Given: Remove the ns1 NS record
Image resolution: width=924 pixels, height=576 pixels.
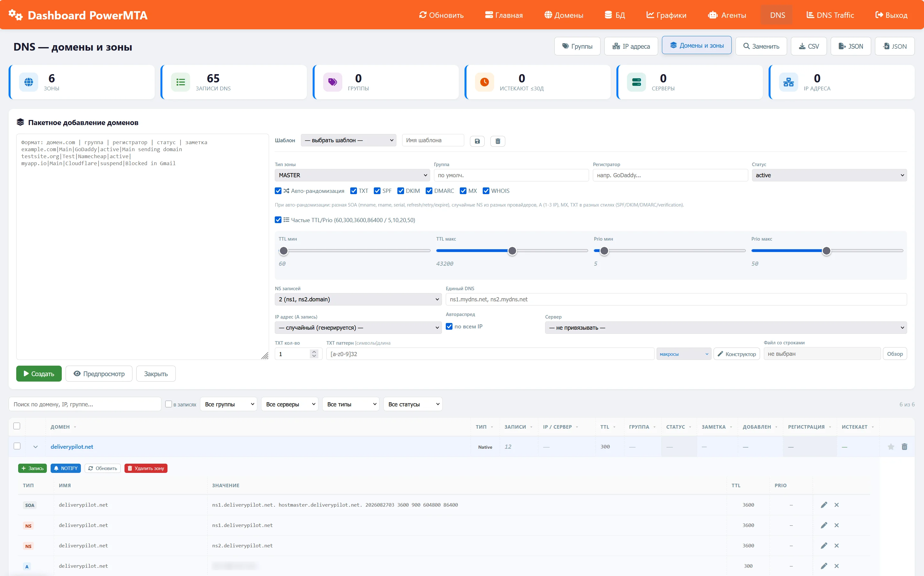Looking at the screenshot, I should point(837,525).
